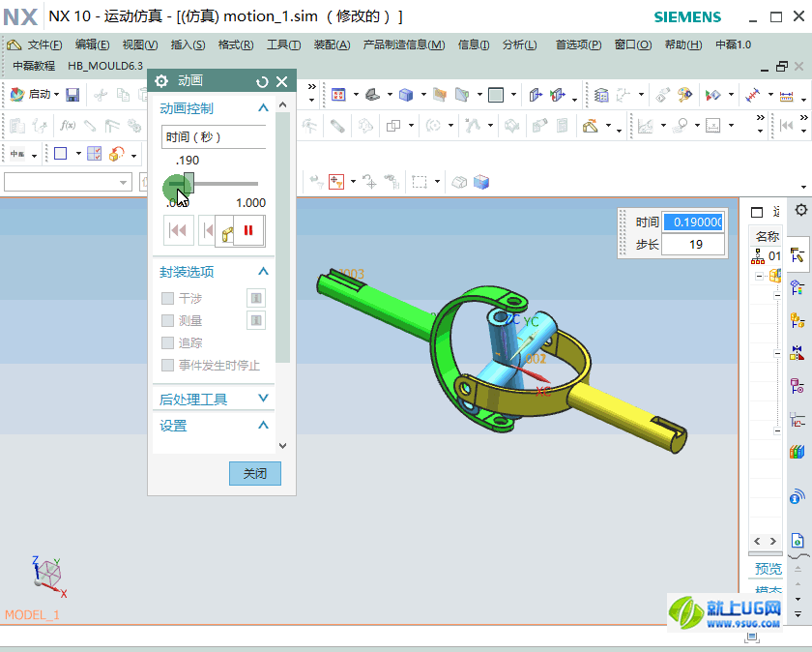Expand the 后处理工具 section
812x652 pixels.
[x=263, y=398]
